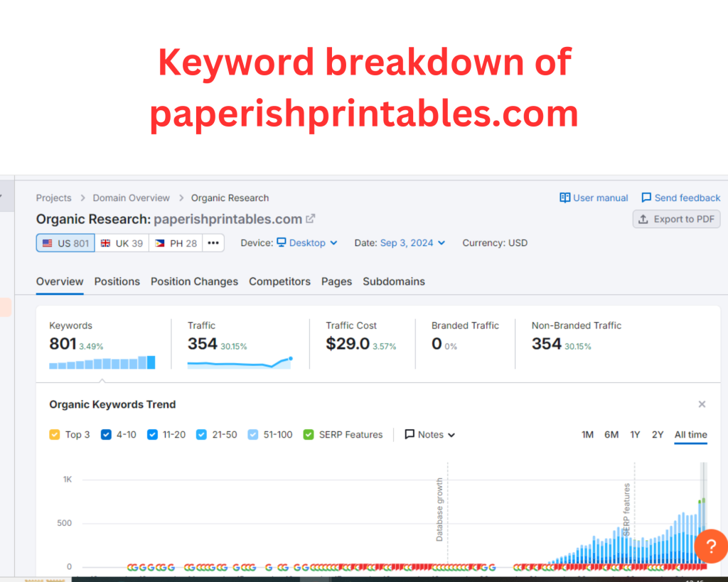
Task: Select the 1Y time range
Action: [635, 435]
